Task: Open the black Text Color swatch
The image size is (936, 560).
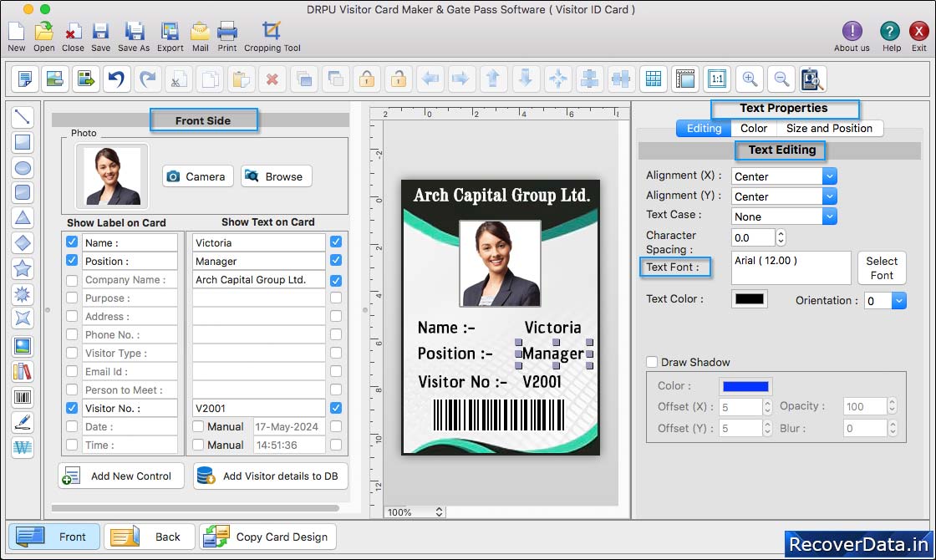Action: pos(749,299)
